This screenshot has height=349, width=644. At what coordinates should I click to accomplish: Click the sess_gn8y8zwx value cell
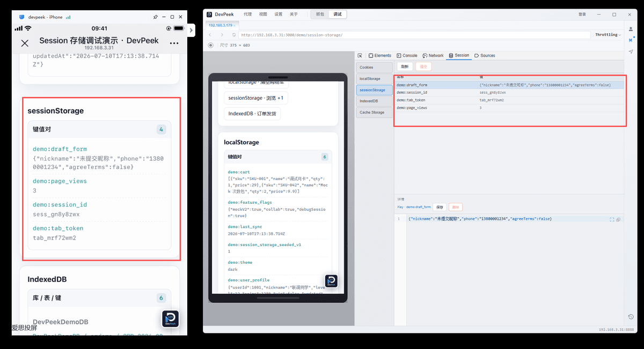[x=493, y=92]
